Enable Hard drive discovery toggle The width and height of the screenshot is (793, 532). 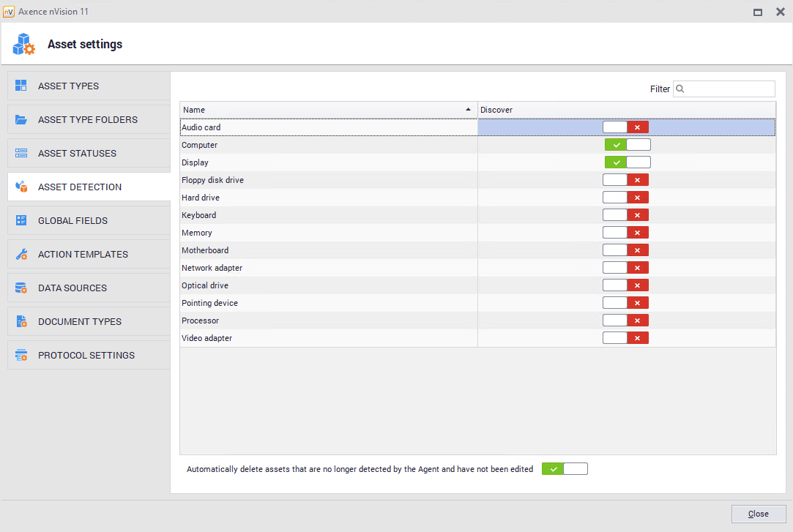click(x=626, y=198)
